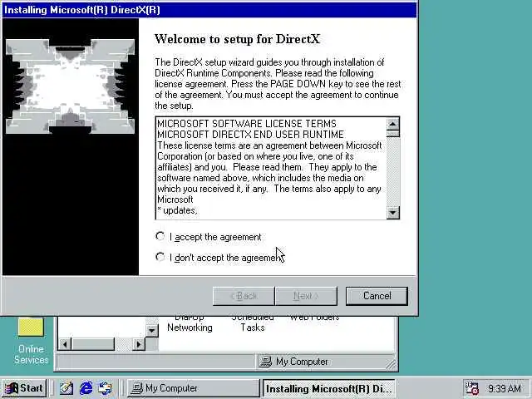Screen dimensions: 532x399
Task: Click My Computer window left scroll arrow
Action: click(65, 344)
